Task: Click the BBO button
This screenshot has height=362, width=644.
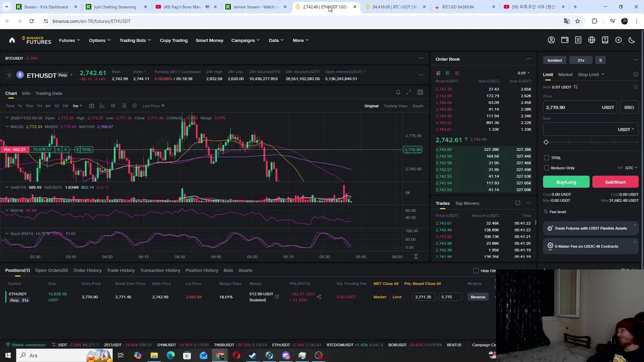Action: tap(629, 107)
